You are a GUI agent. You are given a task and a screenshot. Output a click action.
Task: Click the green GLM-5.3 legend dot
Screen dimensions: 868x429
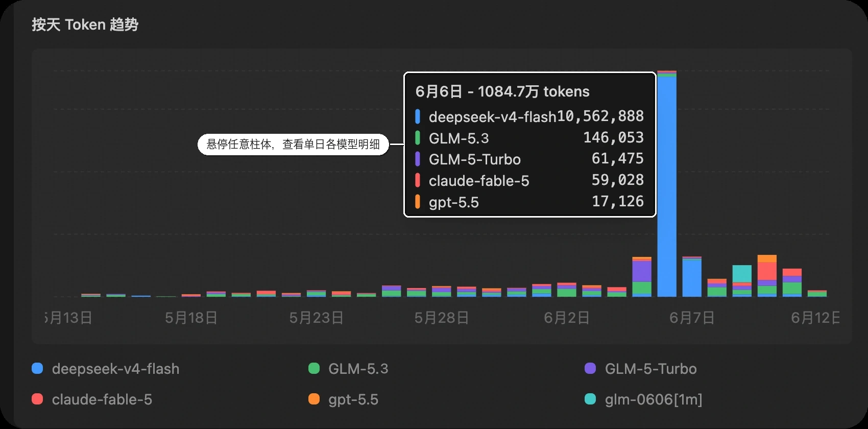(314, 368)
